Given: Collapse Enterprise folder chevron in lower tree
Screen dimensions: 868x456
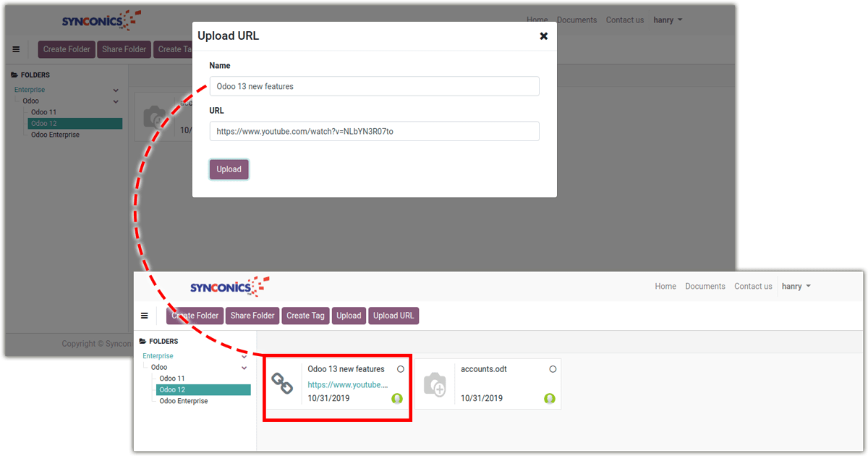Looking at the screenshot, I should (244, 356).
